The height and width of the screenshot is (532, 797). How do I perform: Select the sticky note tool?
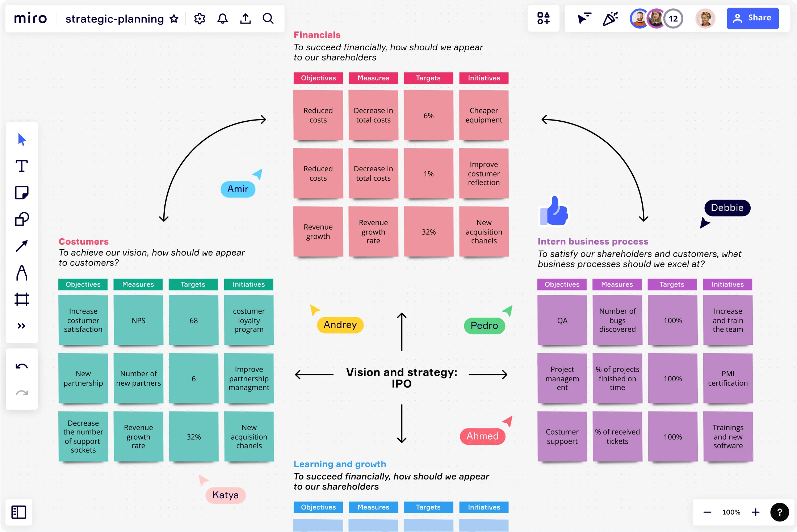pyautogui.click(x=22, y=193)
